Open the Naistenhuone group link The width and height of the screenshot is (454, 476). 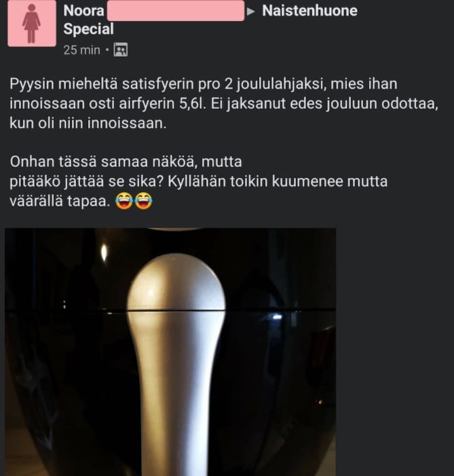[309, 11]
